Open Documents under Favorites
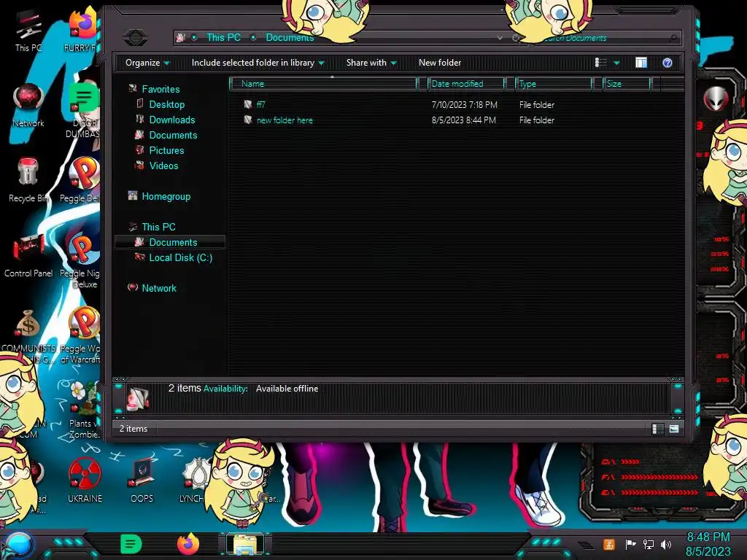 [x=173, y=135]
